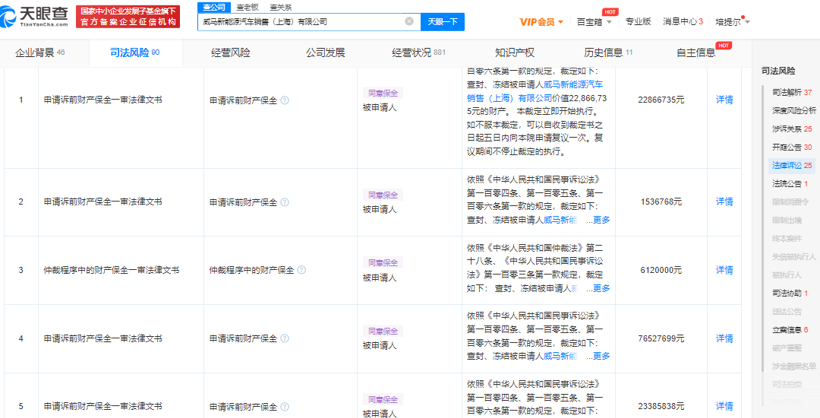The image size is (820, 418).
Task: Switch to 经营状况 tab
Action: pyautogui.click(x=418, y=52)
